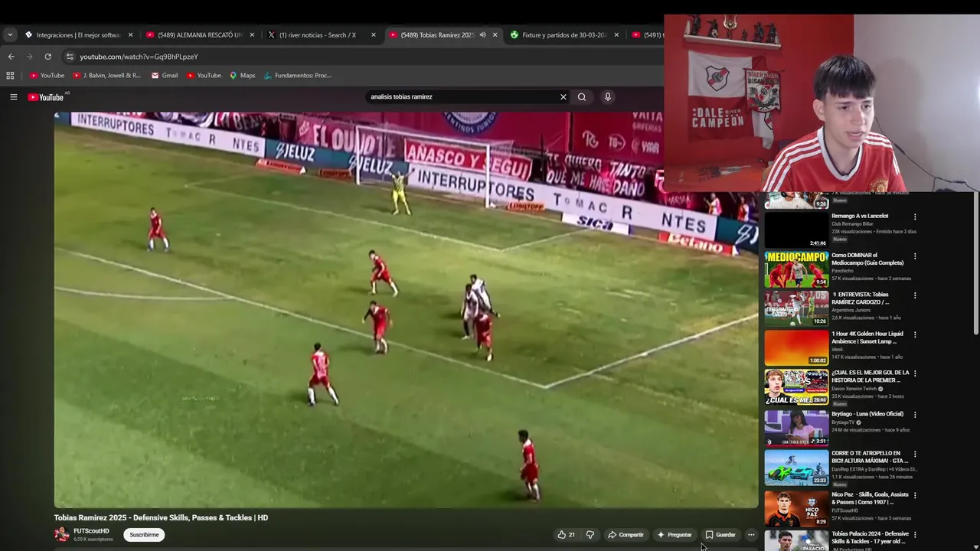Open CORRE O TE ATROPELLO options menu

915,454
